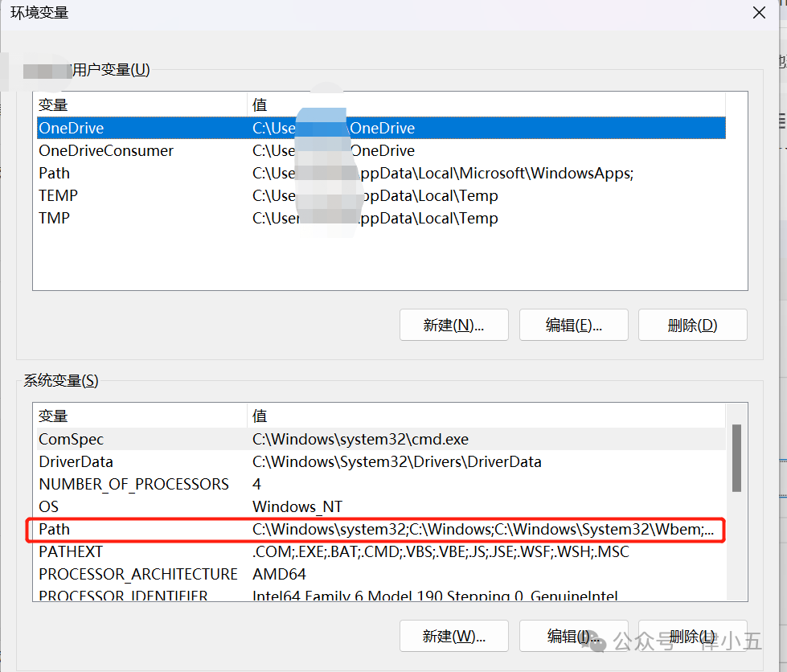Click the user variables 删除(D) button
Screen dimensions: 787x672
click(693, 326)
